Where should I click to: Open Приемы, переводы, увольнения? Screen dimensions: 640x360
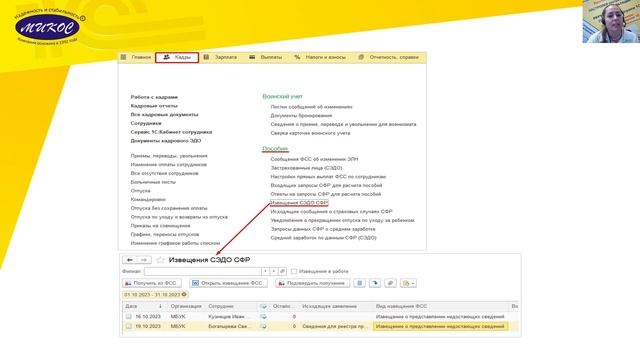click(169, 156)
